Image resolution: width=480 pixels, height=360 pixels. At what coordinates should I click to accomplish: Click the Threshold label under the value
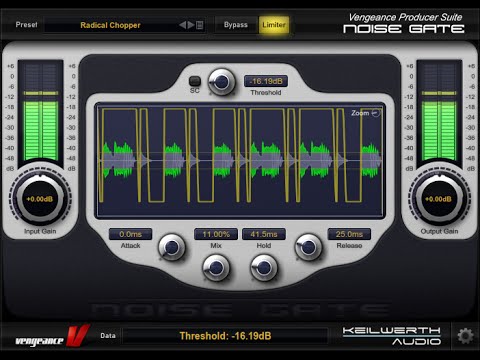(266, 93)
